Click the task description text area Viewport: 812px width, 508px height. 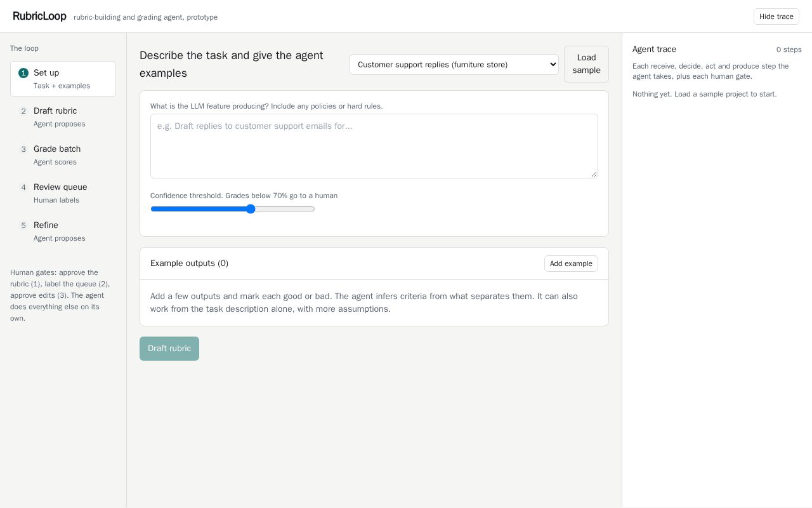coord(374,146)
